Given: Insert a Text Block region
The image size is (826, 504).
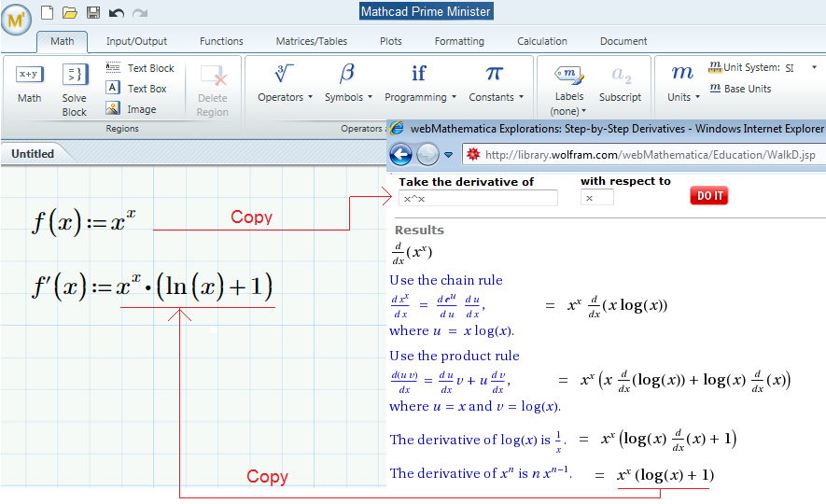Looking at the screenshot, I should 140,68.
